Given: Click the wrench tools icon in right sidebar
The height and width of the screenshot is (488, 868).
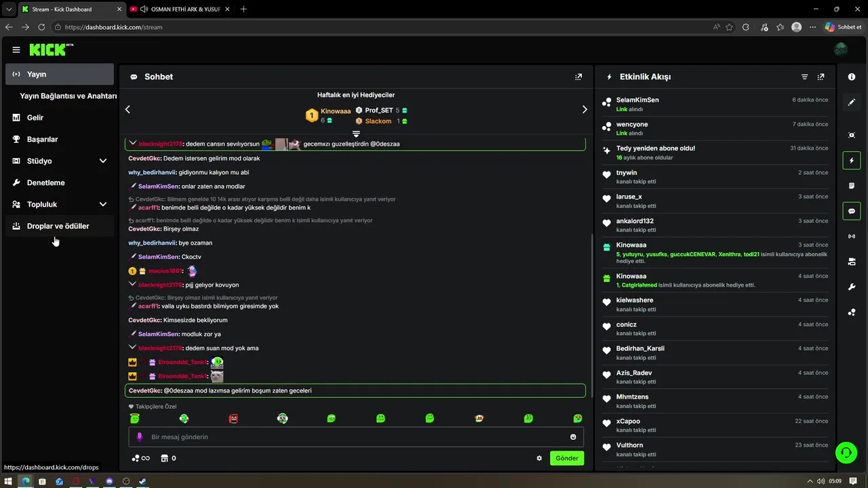Looking at the screenshot, I should (x=852, y=287).
